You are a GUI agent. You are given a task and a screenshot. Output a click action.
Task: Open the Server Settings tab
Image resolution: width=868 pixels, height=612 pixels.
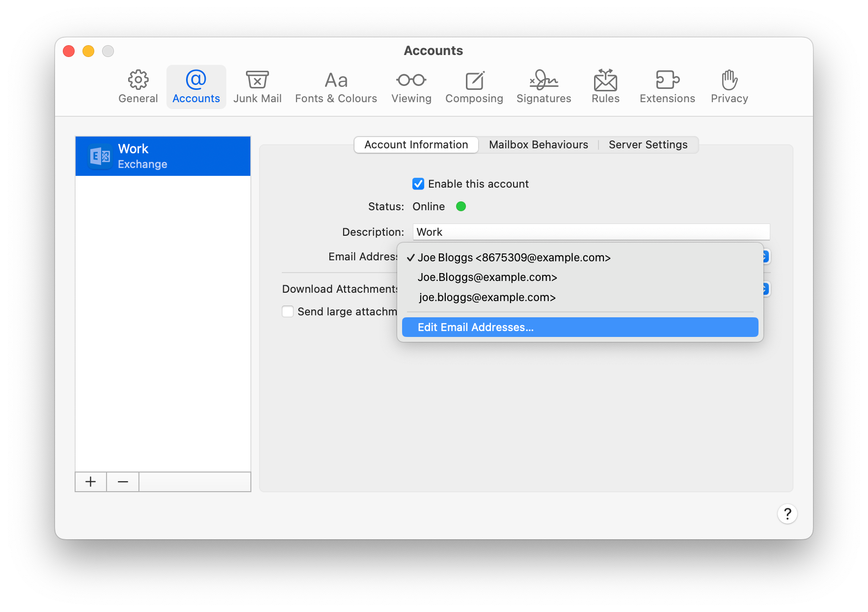pos(648,144)
